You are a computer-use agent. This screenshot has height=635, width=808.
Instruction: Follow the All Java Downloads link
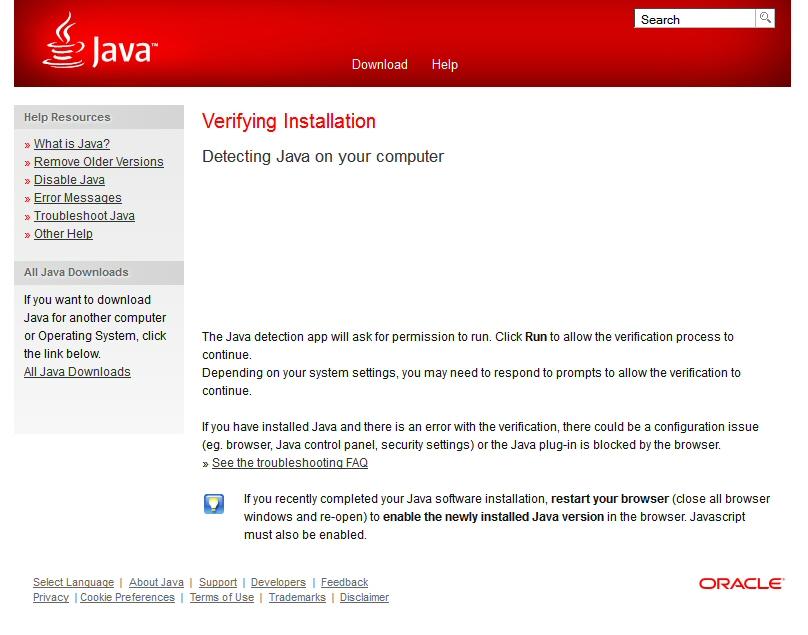pos(77,372)
